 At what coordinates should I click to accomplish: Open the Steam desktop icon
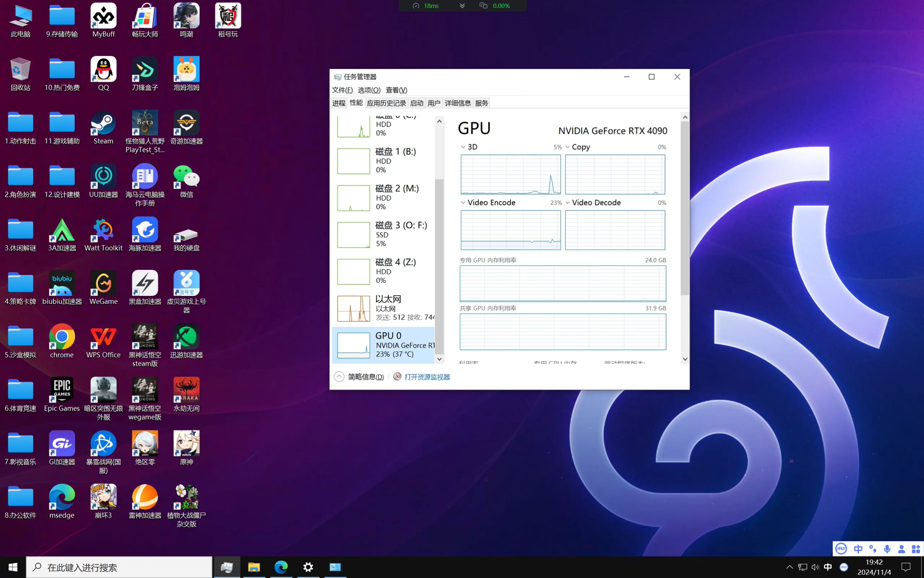pos(104,127)
